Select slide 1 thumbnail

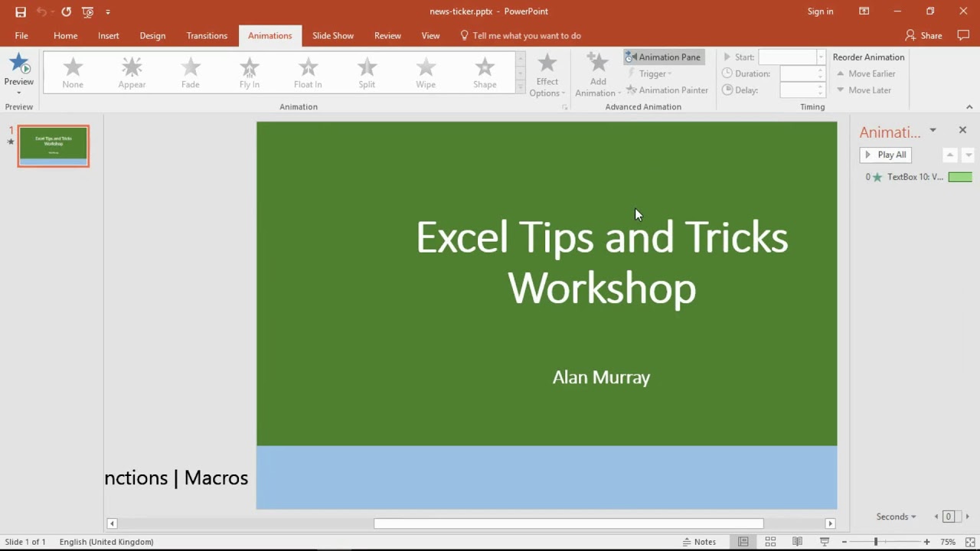[54, 146]
